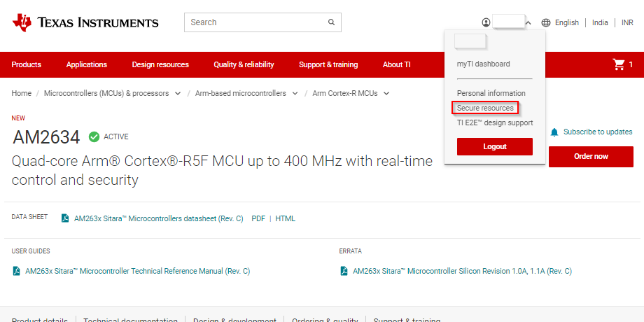This screenshot has width=644, height=322.
Task: Open the Products menu
Action: 27,64
